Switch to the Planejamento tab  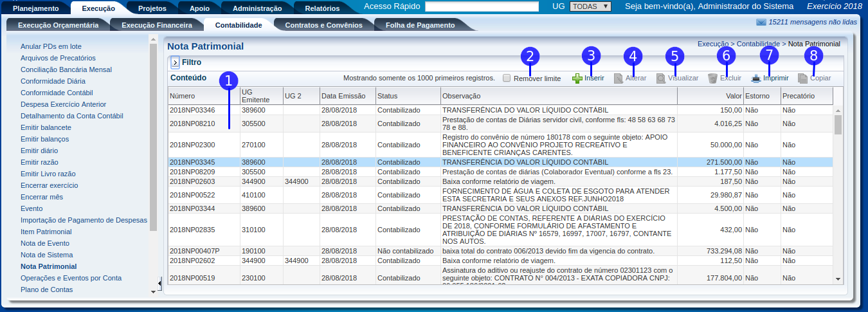pos(36,8)
